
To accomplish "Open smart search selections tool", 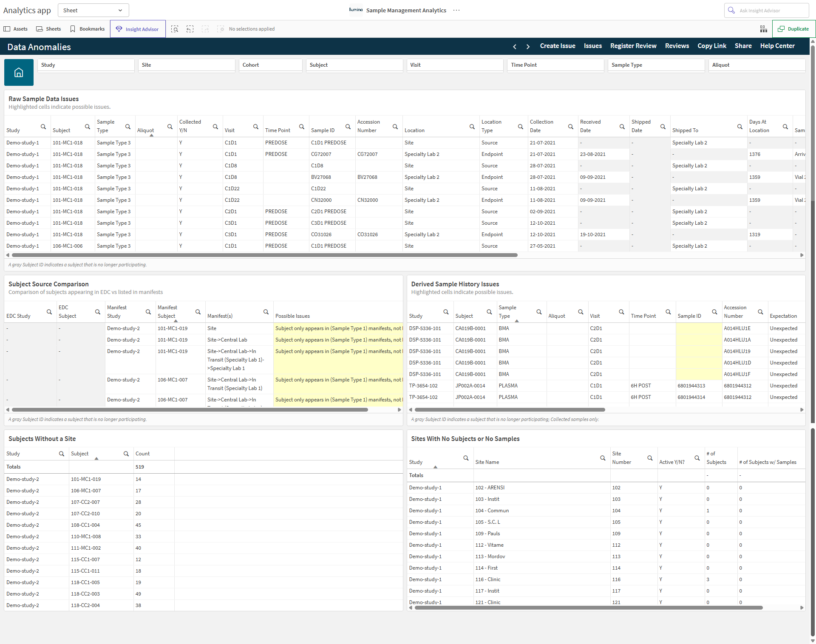I will coord(175,29).
